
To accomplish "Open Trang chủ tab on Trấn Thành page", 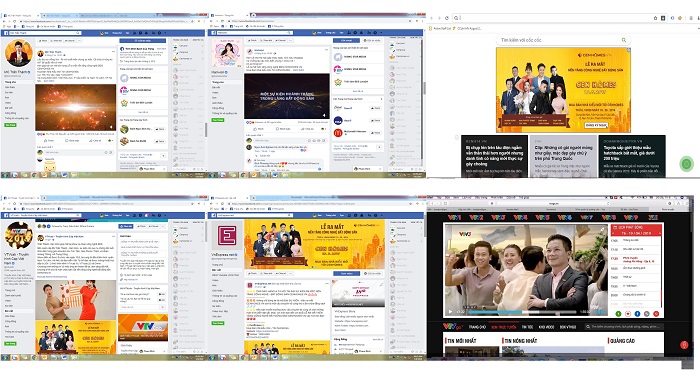I will [x=11, y=82].
